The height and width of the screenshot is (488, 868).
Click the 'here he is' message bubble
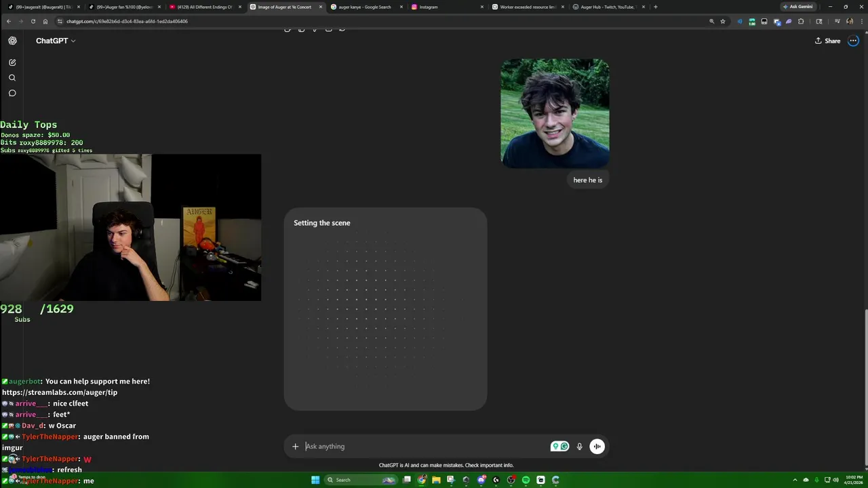[587, 180]
